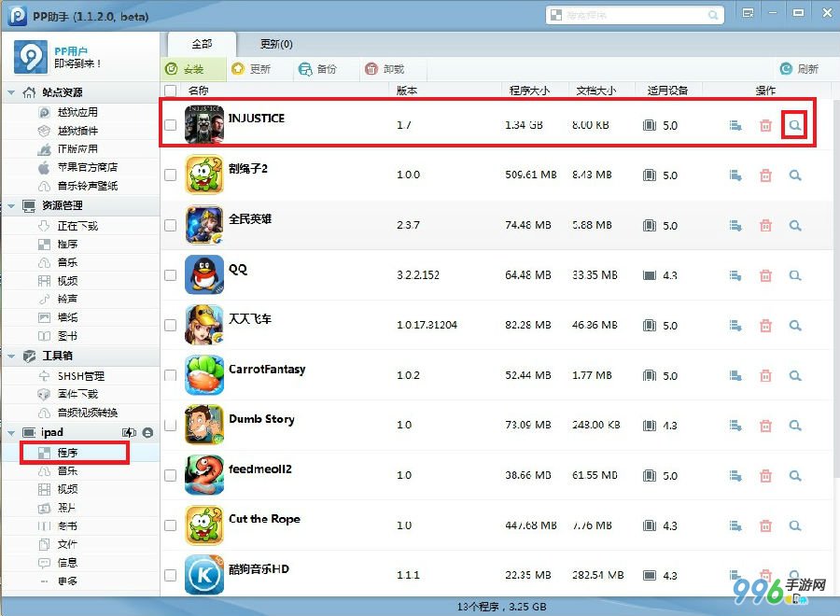Click backup icon in 天天飞车 row
Image resolution: width=840 pixels, height=616 pixels.
point(735,325)
